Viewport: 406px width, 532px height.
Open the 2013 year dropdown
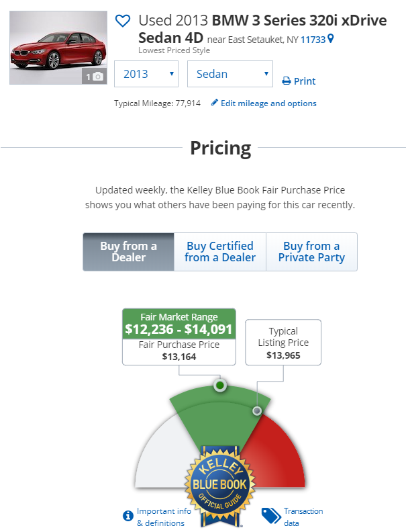pos(146,74)
